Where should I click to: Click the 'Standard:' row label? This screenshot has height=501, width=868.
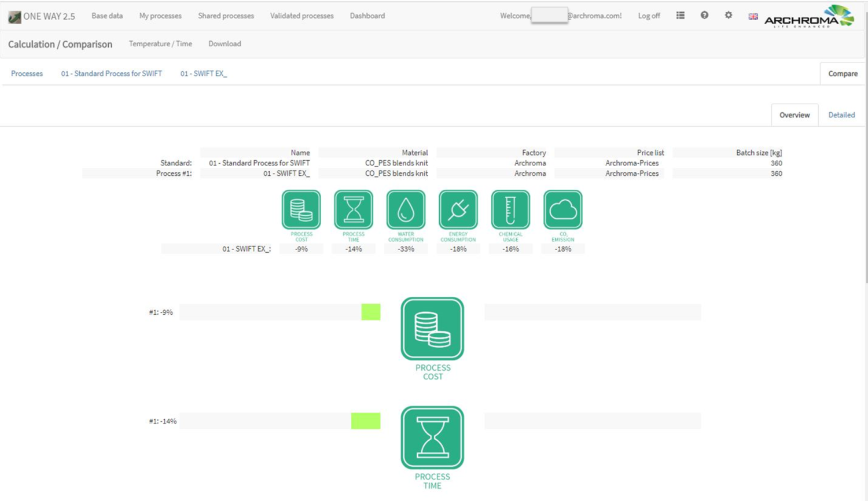pyautogui.click(x=176, y=163)
